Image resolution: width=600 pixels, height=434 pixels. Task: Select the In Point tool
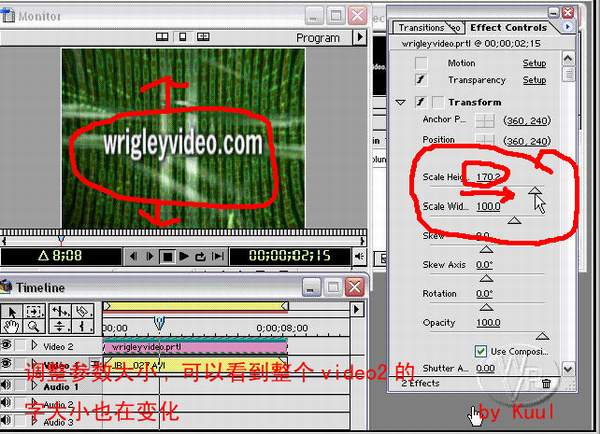point(82,326)
